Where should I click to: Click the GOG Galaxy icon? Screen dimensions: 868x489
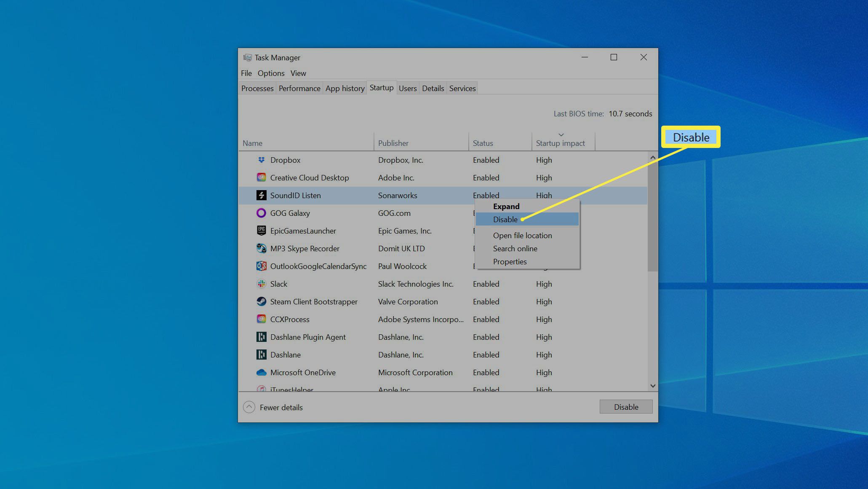click(261, 213)
